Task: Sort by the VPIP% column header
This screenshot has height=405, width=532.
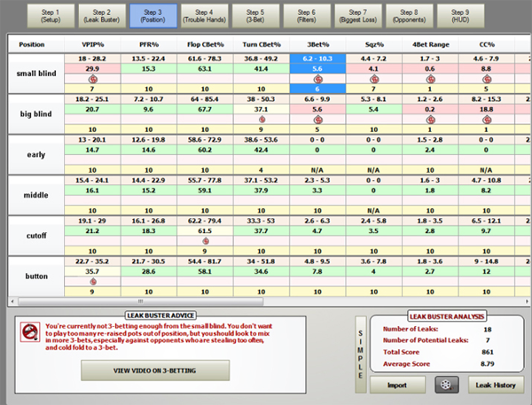Action: click(92, 44)
